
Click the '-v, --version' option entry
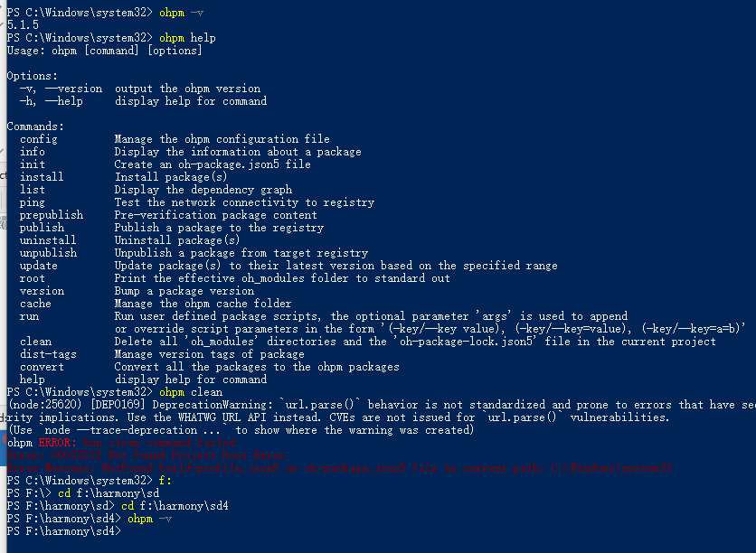(x=61, y=89)
